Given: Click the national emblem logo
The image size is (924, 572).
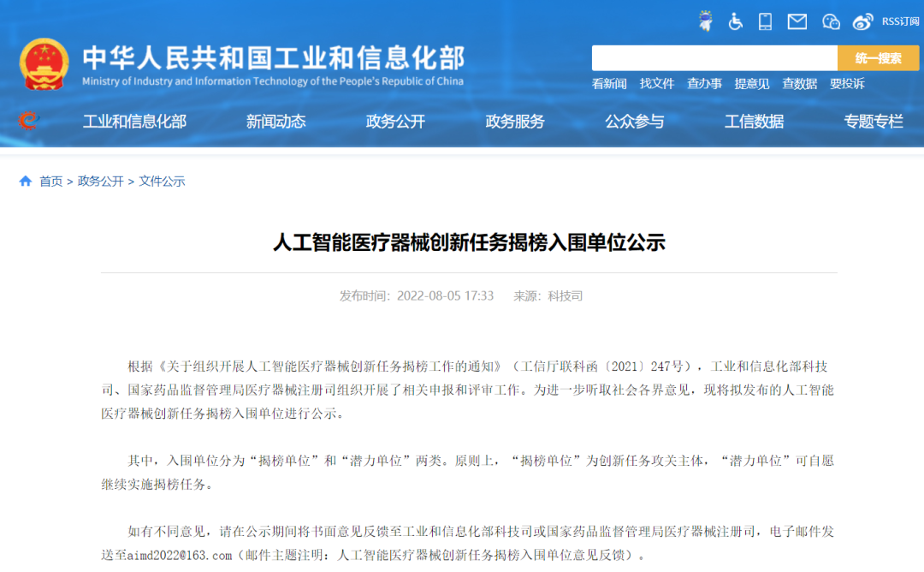Looking at the screenshot, I should point(44,64).
